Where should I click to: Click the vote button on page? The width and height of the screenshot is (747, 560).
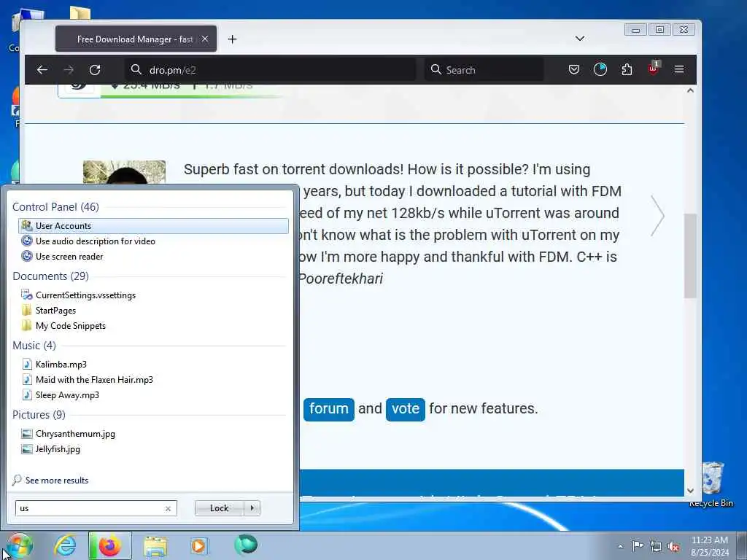click(406, 409)
